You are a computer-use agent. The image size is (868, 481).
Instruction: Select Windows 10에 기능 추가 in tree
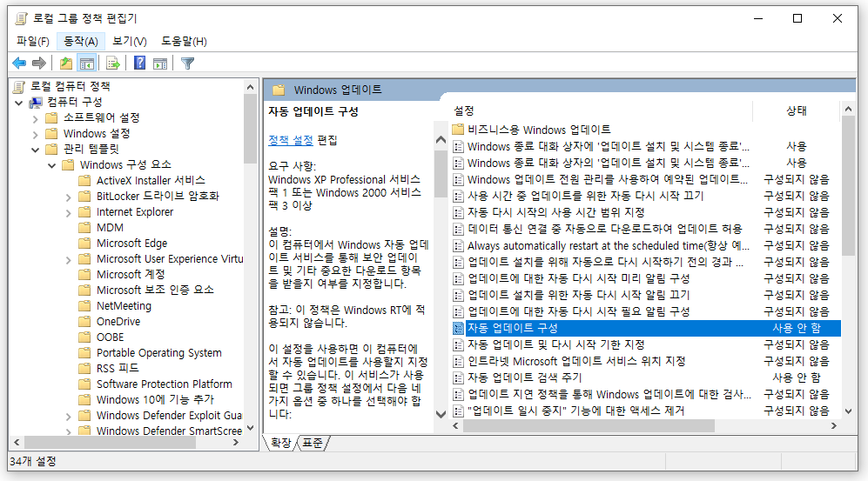(x=155, y=400)
